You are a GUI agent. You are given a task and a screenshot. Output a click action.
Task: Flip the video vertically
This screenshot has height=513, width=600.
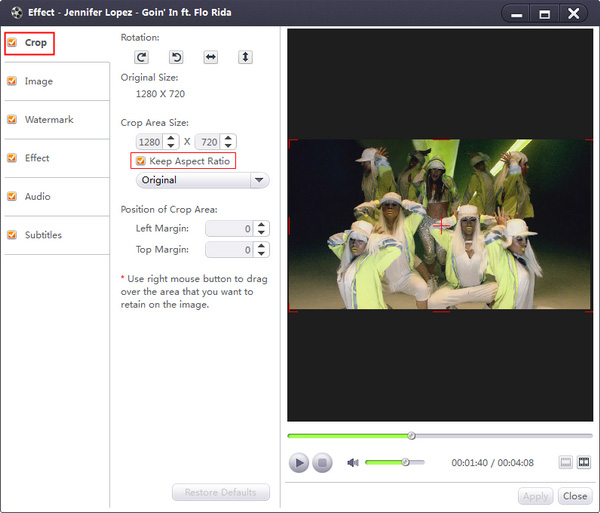245,57
